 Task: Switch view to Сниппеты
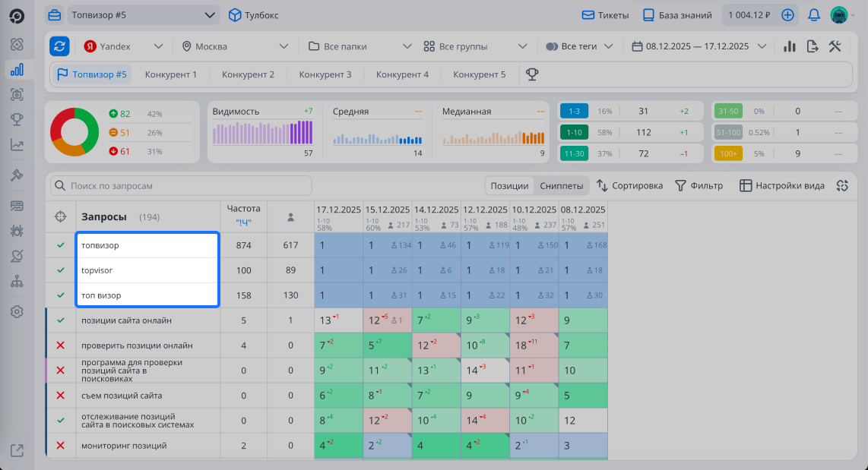561,186
